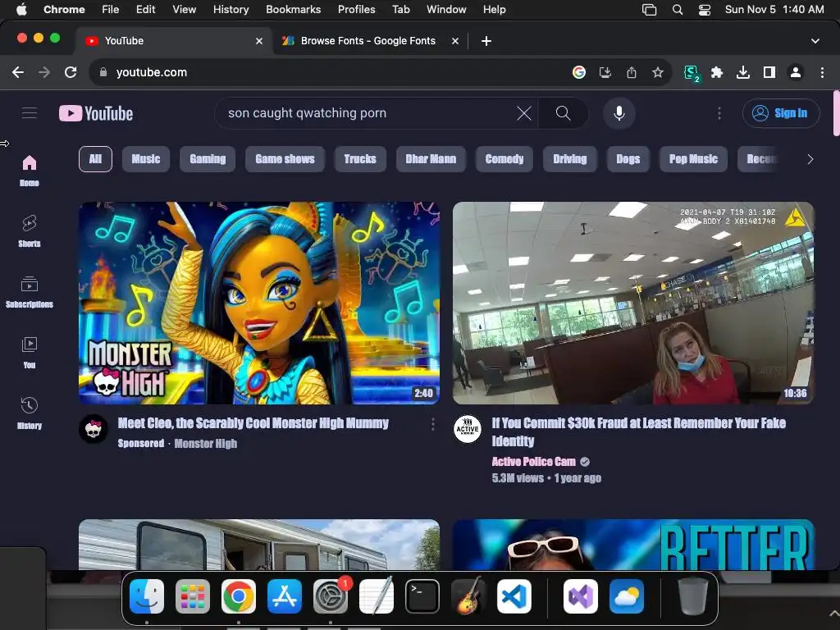
Task: Select the All filter chip
Action: pyautogui.click(x=95, y=159)
